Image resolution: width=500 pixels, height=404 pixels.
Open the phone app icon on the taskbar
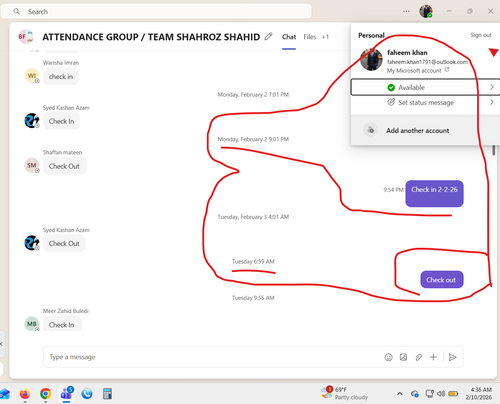[x=87, y=394]
